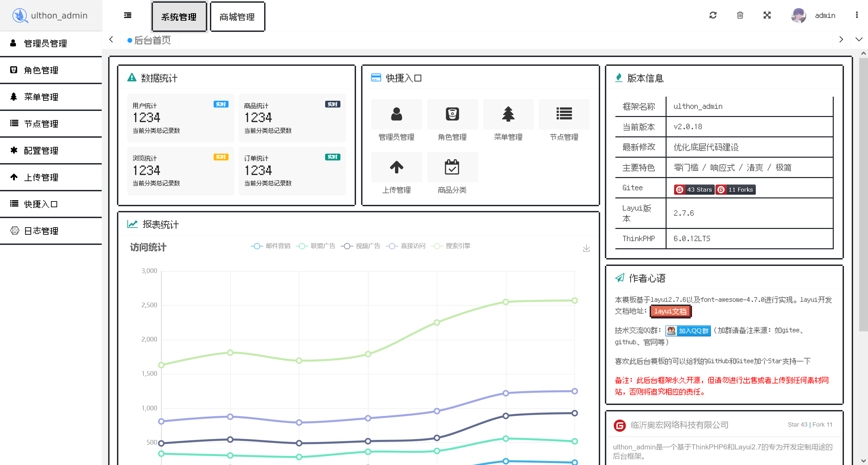Viewport: 868px width, 465px height.
Task: Open the admin user dropdown
Action: coord(825,16)
